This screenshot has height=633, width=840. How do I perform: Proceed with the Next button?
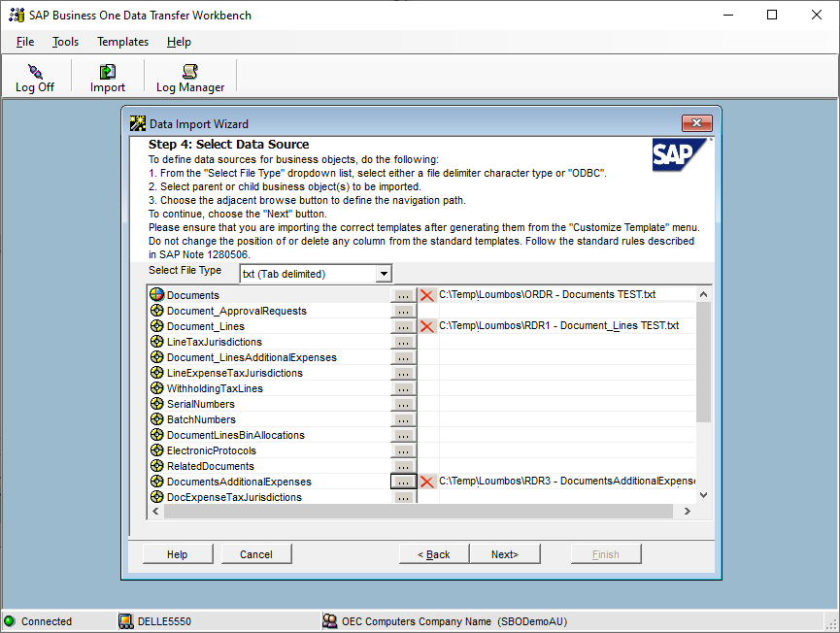point(505,554)
